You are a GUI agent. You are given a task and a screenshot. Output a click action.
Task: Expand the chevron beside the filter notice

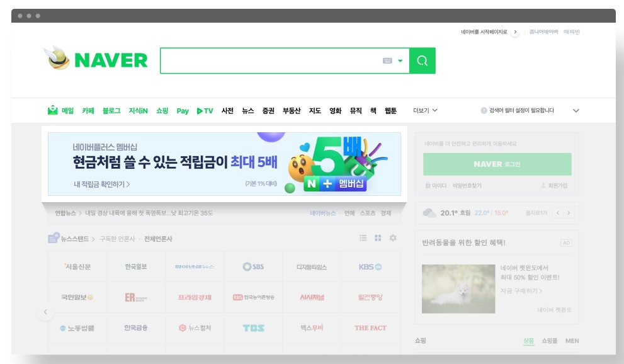coord(576,111)
